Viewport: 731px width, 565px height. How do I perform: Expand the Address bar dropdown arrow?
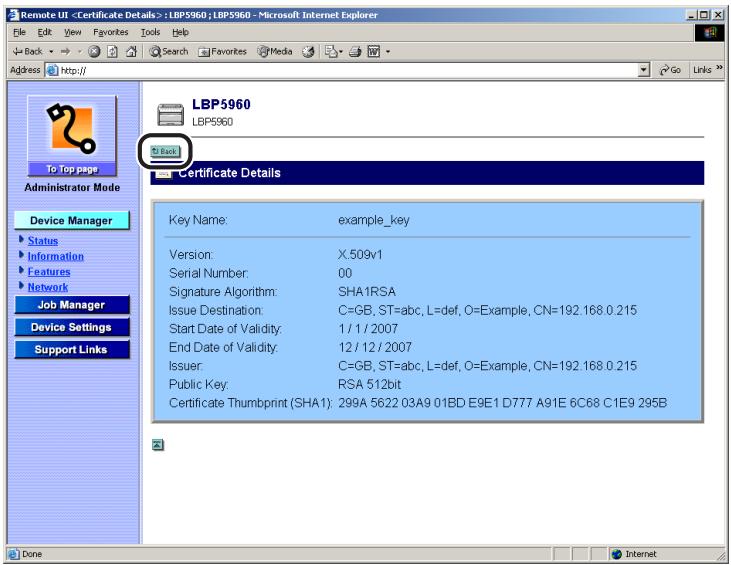point(643,70)
